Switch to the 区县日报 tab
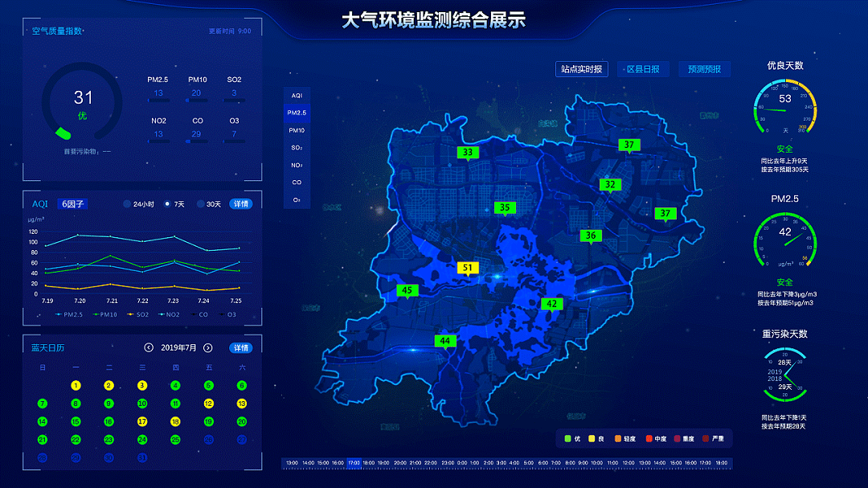 coord(642,69)
